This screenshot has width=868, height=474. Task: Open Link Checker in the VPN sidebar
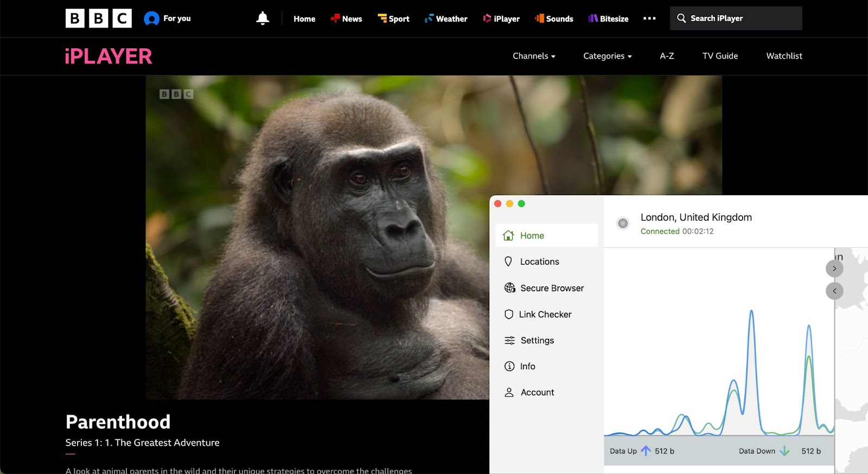[x=546, y=315]
